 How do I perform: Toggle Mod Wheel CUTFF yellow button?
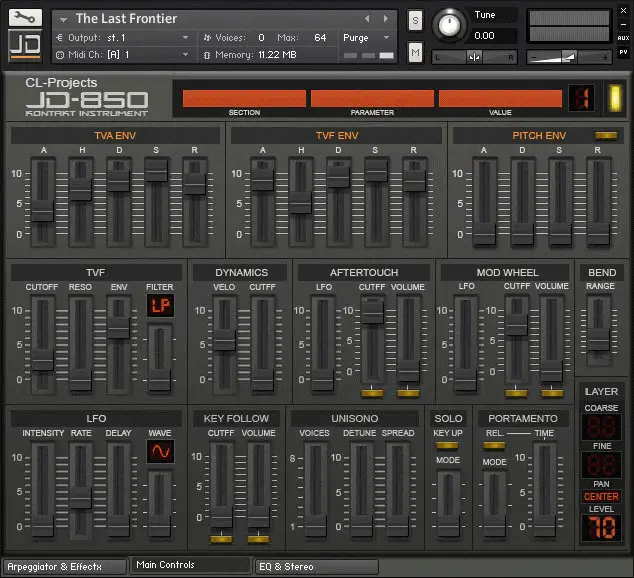click(x=516, y=393)
